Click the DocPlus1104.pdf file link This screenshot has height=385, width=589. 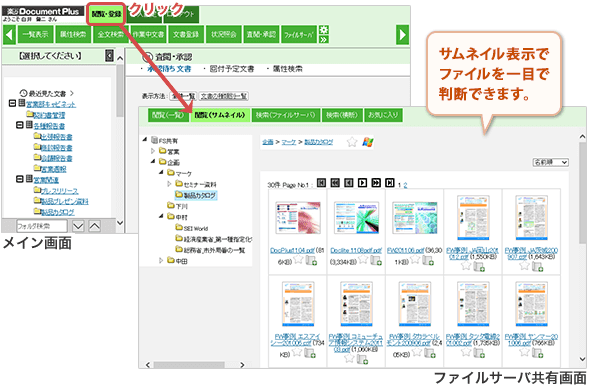pyautogui.click(x=292, y=251)
